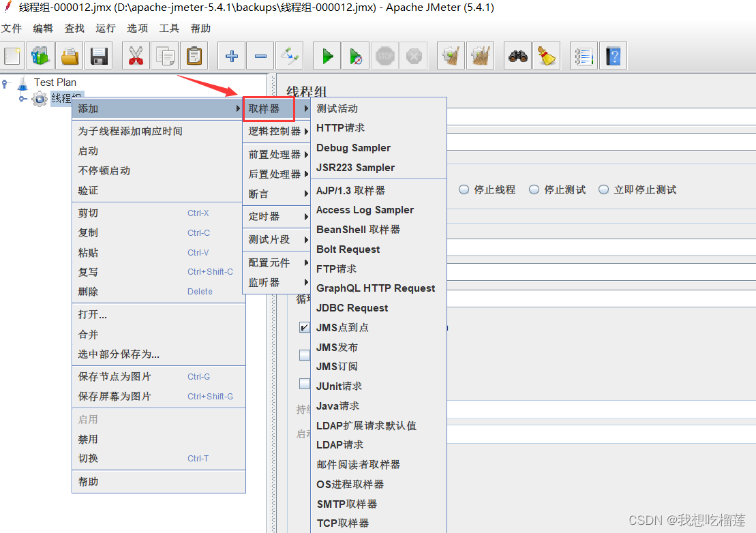Select the 停止线程 radio button
Image resolution: width=756 pixels, height=533 pixels.
464,189
